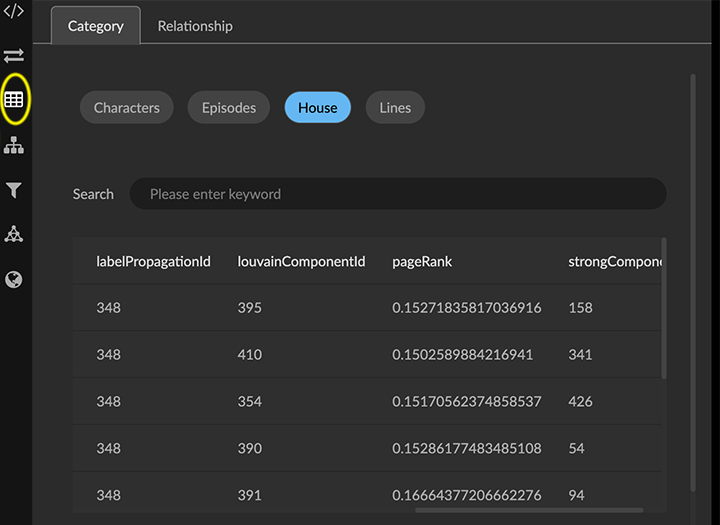
Task: Open the filter funnel icon
Action: (14, 190)
